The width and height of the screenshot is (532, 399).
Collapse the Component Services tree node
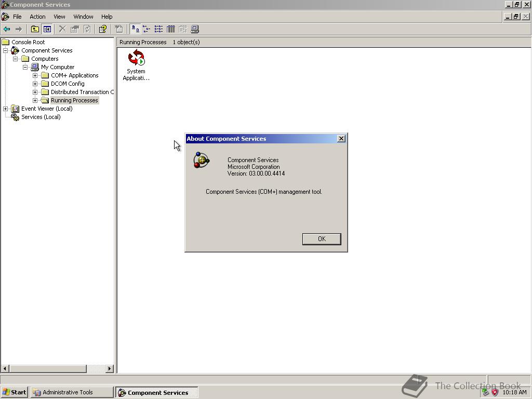[5, 50]
